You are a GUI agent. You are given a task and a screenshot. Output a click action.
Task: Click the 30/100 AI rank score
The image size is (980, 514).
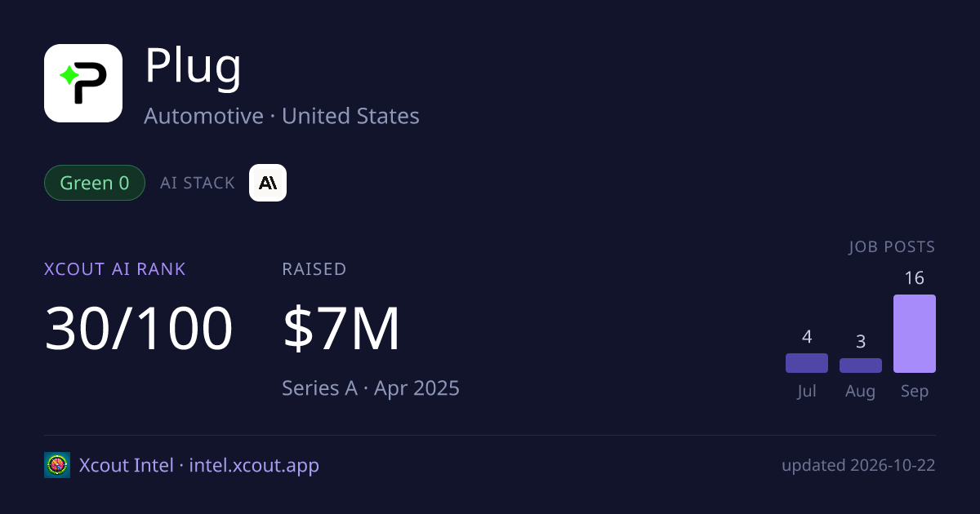pyautogui.click(x=139, y=328)
